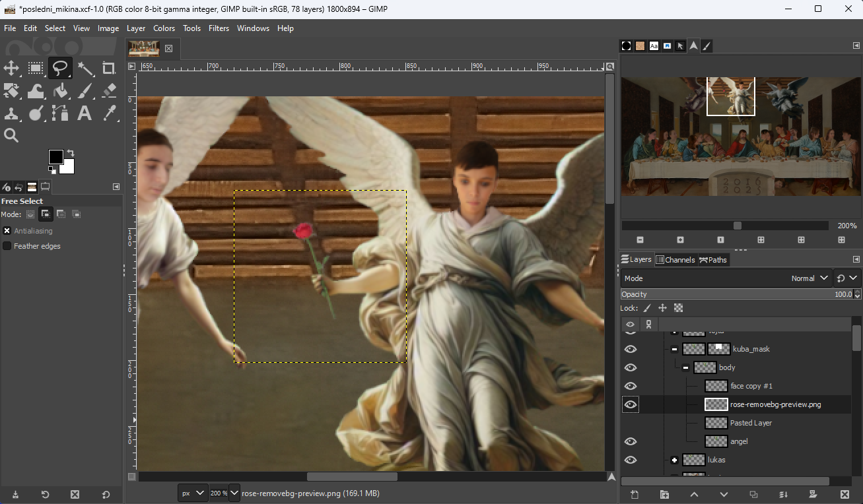Screen dimensions: 863x504
Task: Set selection mode to Intersect
Action: [x=76, y=214]
